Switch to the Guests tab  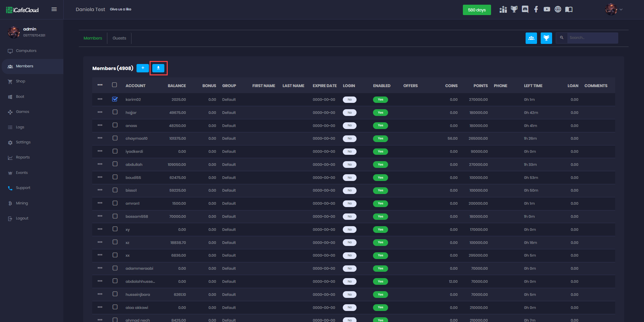[x=119, y=38]
